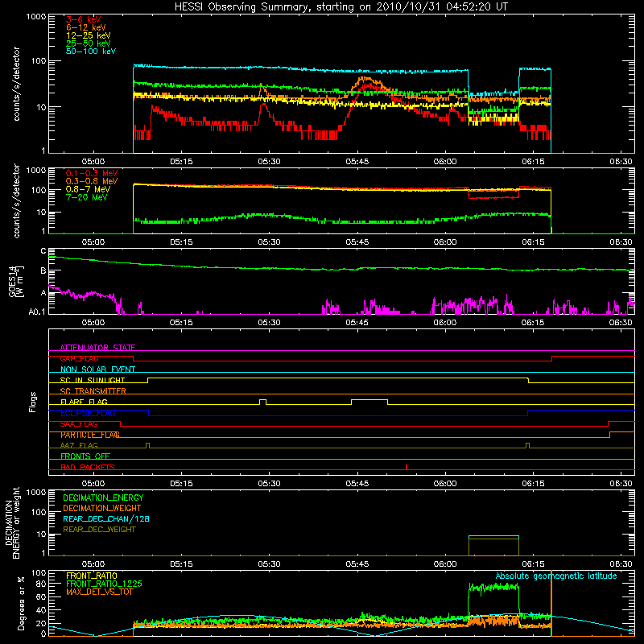The height and width of the screenshot is (644, 644).
Task: Select the green 25-50 keV legend label
Action: click(x=89, y=43)
